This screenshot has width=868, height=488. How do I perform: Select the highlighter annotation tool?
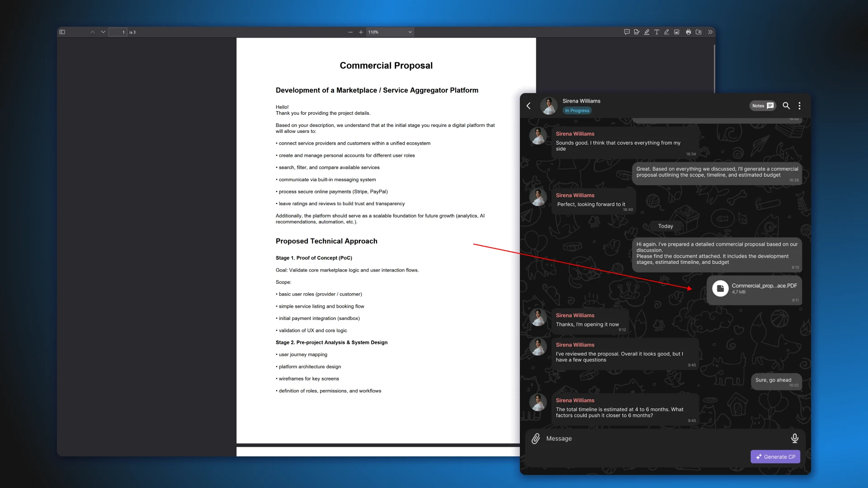646,32
